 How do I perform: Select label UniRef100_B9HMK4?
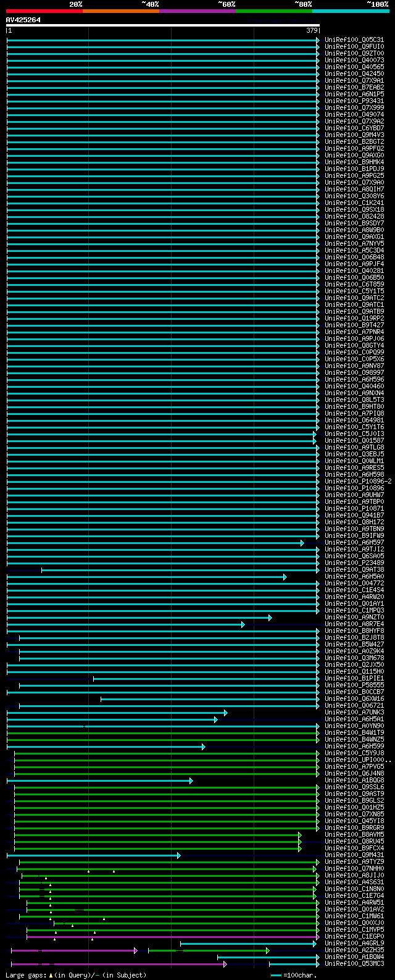click(x=354, y=162)
